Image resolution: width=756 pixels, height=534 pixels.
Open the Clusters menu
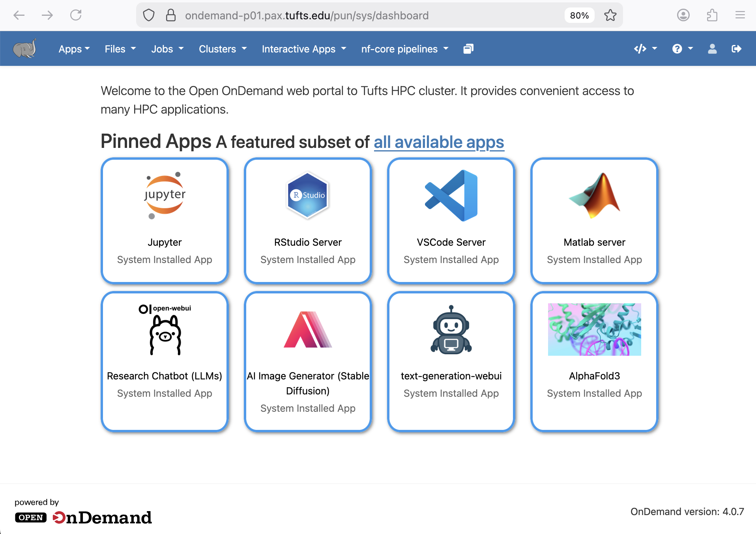223,49
